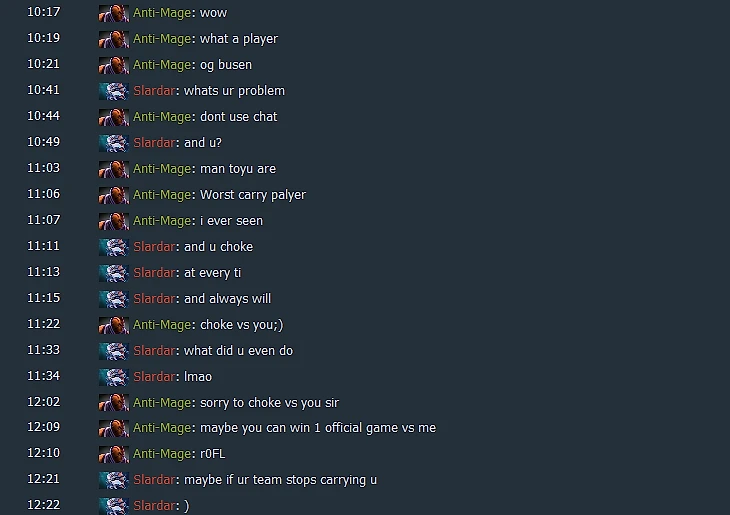This screenshot has height=515, width=730.
Task: Click the 12:09 timestamp
Action: coord(43,427)
